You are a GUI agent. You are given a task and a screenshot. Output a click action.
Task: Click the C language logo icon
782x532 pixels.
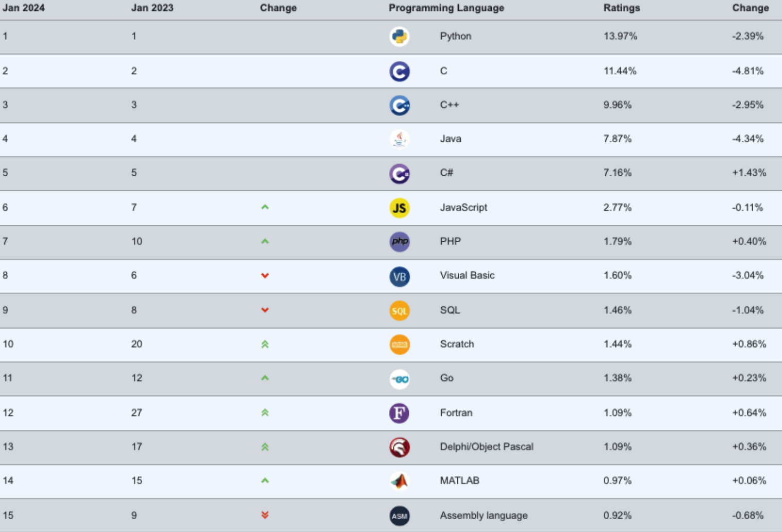click(x=400, y=71)
